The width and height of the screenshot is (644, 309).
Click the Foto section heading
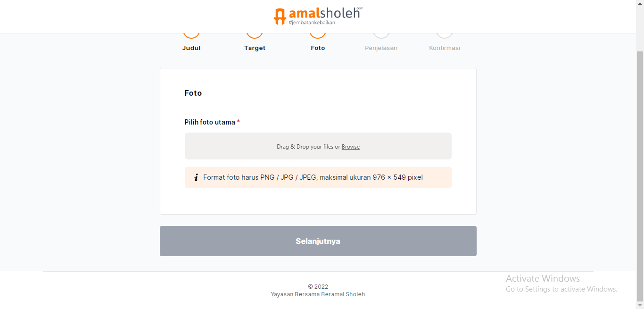pos(193,93)
